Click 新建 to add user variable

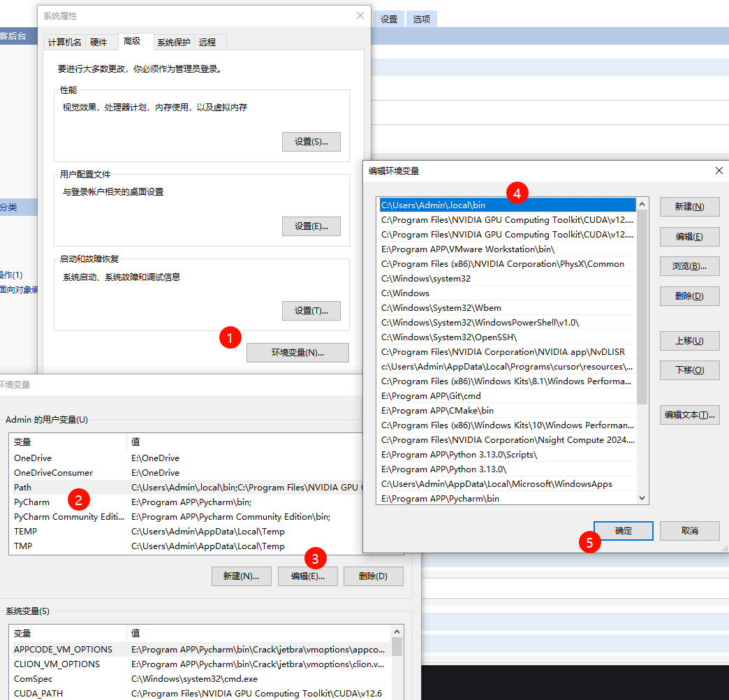pos(241,576)
